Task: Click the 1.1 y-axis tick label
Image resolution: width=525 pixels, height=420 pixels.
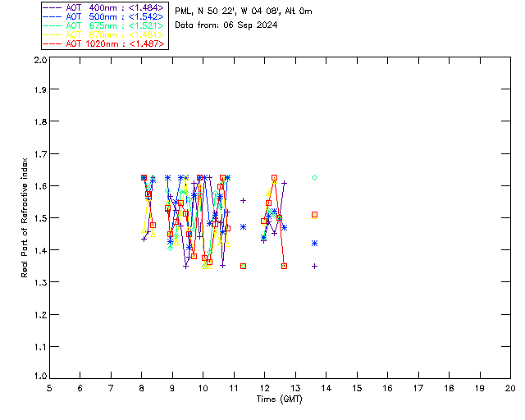Action: pos(40,347)
